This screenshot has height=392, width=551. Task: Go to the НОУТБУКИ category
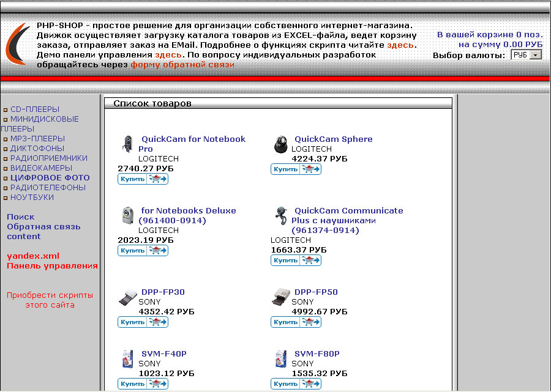32,198
